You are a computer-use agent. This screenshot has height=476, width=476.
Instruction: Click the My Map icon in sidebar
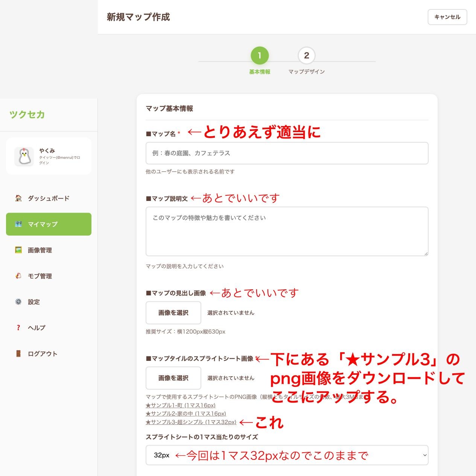click(x=18, y=224)
